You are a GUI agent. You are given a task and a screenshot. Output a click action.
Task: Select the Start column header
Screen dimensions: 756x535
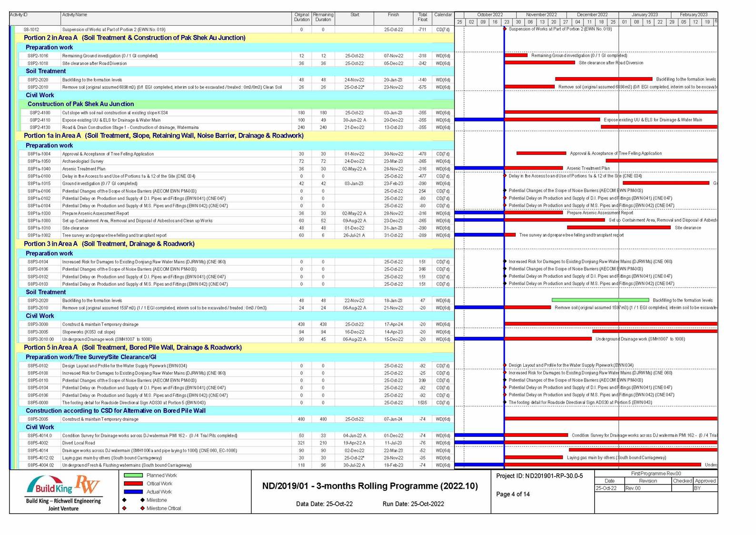click(x=354, y=19)
